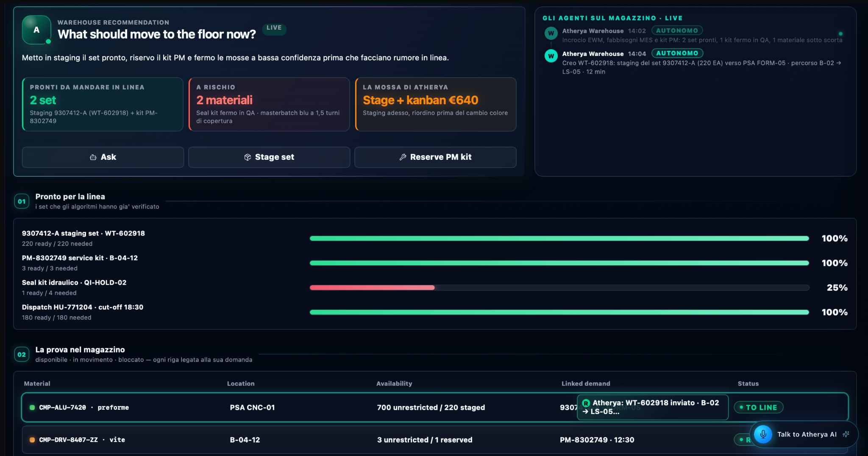This screenshot has height=456, width=868.
Task: Click the sparkle icon beside Talk to Atherya AI
Action: coord(846,434)
